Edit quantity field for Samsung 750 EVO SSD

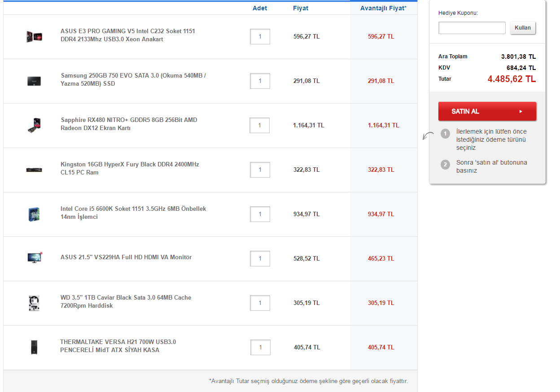pyautogui.click(x=260, y=81)
